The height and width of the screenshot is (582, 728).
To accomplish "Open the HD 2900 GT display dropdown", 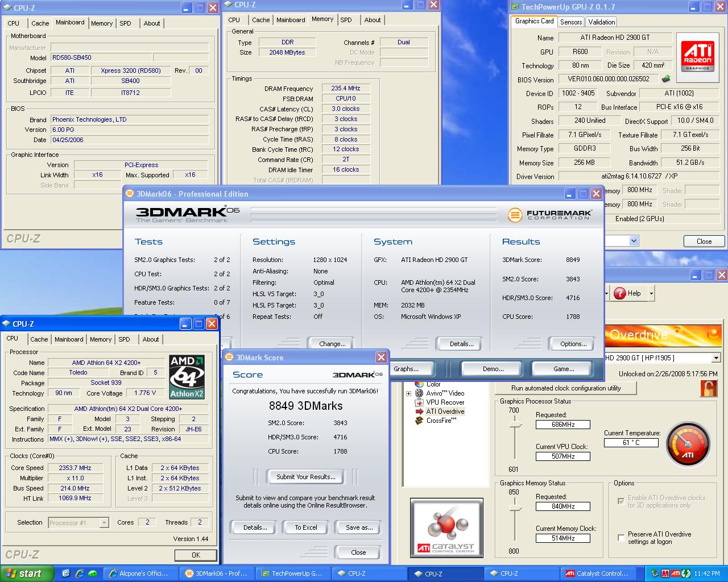I will click(x=716, y=358).
